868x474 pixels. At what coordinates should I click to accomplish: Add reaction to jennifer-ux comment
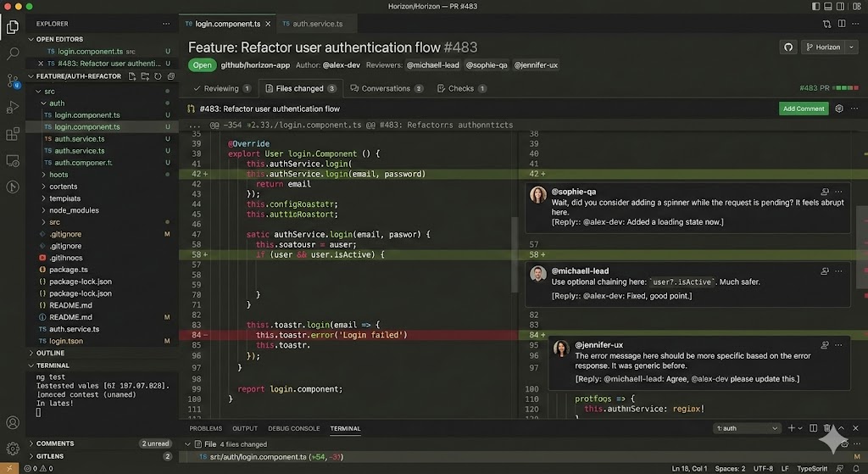(x=825, y=345)
